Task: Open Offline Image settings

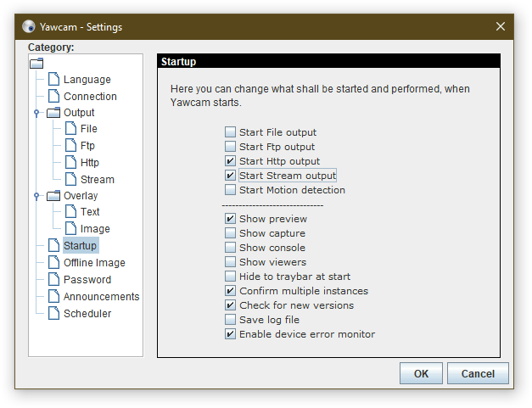Action: [x=94, y=263]
